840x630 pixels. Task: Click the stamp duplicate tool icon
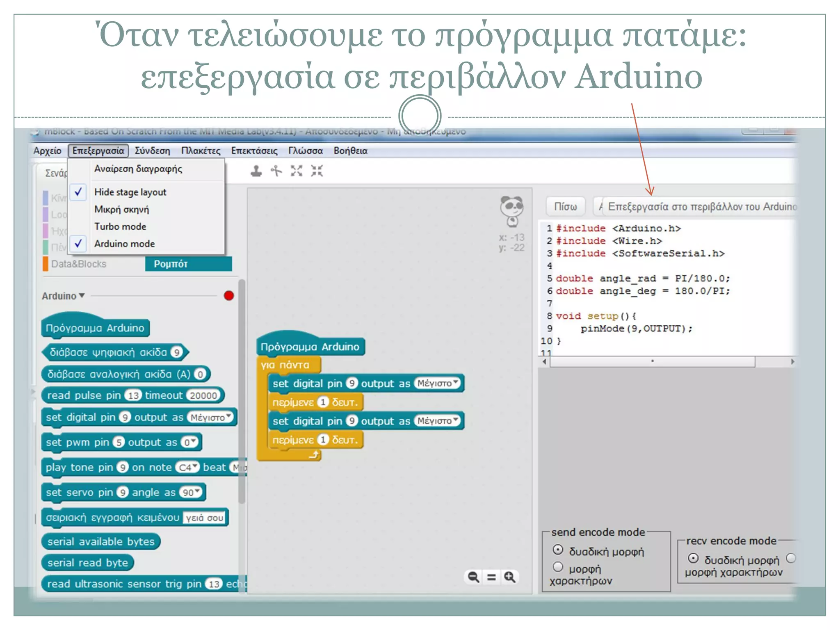[256, 171]
